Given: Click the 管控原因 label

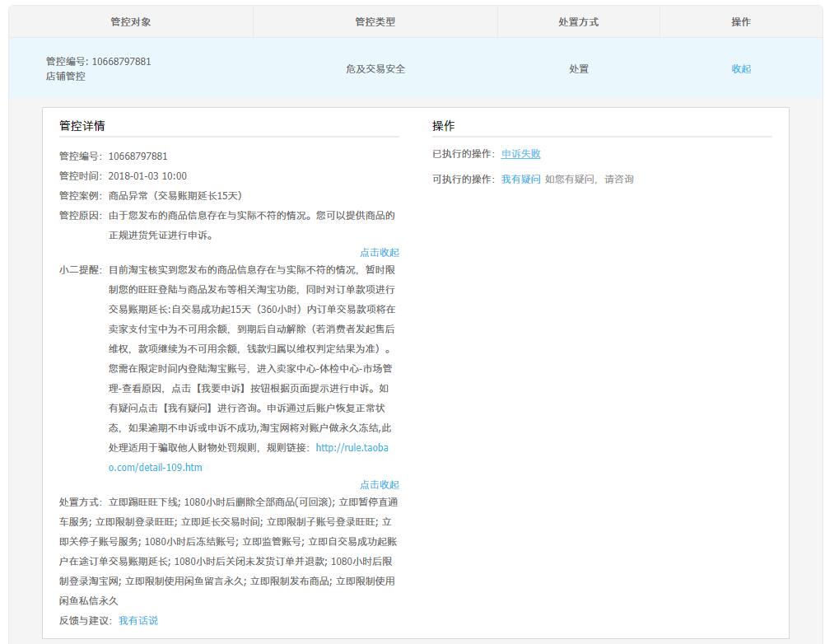Looking at the screenshot, I should click(81, 216).
